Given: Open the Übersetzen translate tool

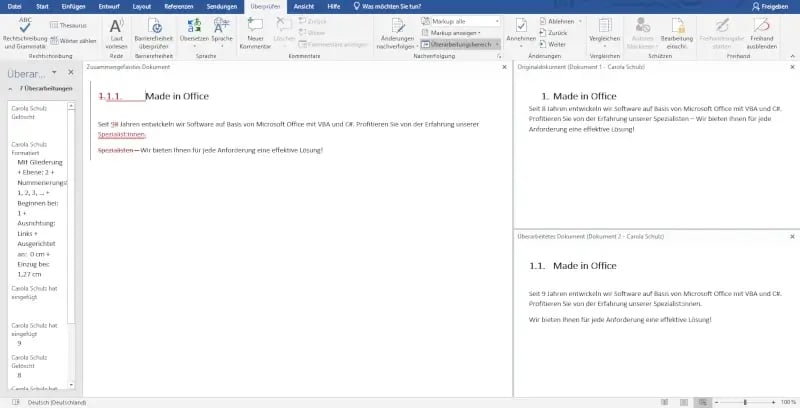Looking at the screenshot, I should pyautogui.click(x=194, y=34).
